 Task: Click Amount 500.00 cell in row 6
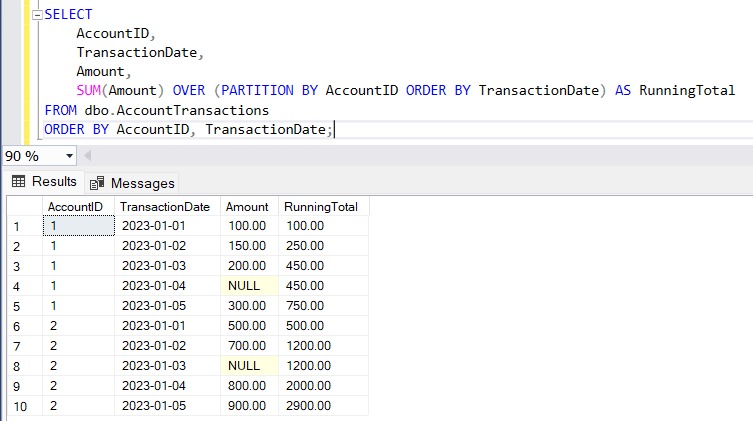point(249,326)
